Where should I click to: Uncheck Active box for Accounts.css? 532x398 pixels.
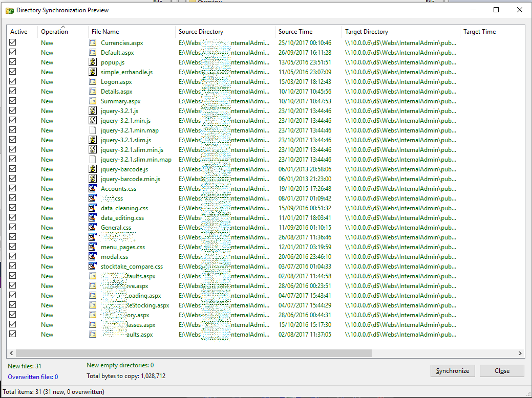click(x=13, y=188)
